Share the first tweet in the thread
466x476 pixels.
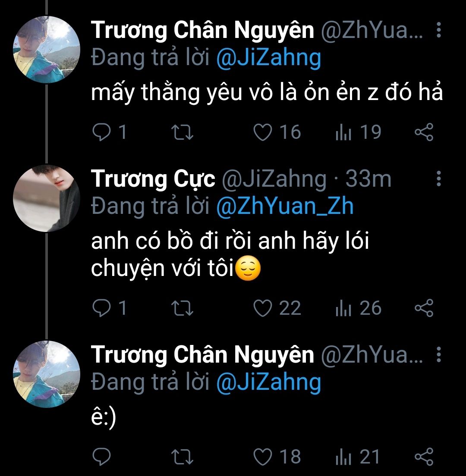coord(424,132)
